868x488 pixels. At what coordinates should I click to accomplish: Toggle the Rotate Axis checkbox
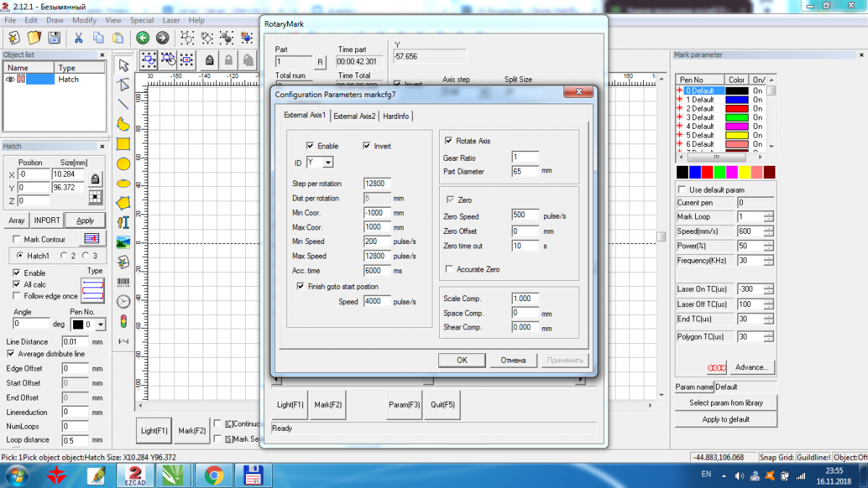coord(449,140)
